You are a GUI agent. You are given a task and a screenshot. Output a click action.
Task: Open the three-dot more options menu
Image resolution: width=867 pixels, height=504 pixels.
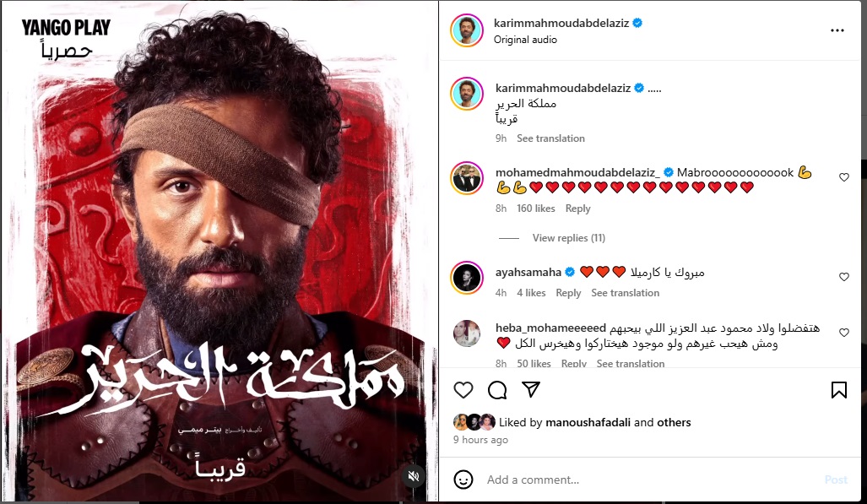(x=837, y=30)
